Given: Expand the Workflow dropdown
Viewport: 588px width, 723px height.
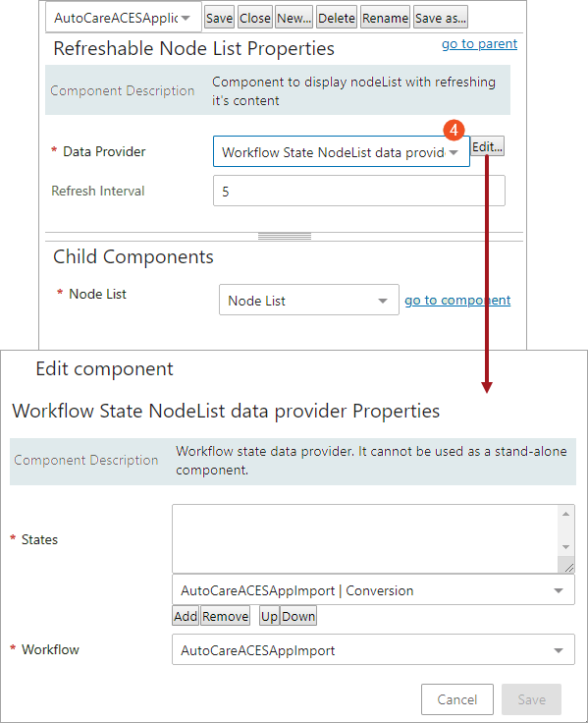Looking at the screenshot, I should [373, 649].
